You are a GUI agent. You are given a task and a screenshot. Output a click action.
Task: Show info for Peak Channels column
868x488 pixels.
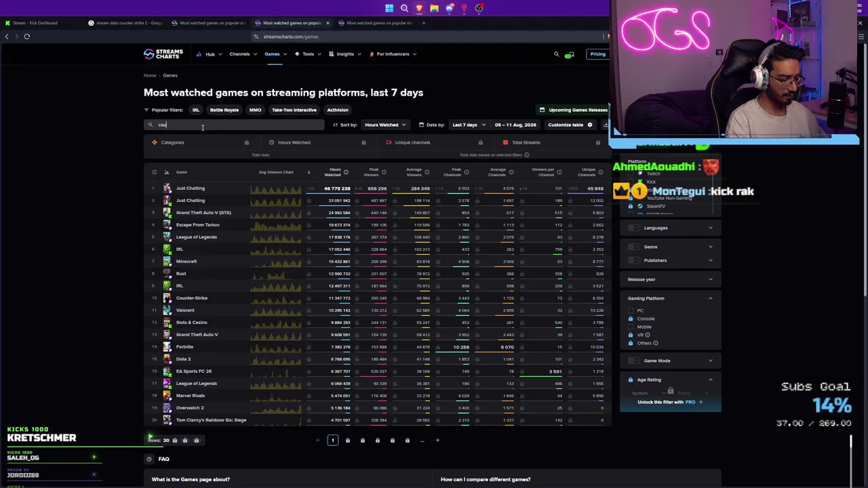[x=467, y=172]
